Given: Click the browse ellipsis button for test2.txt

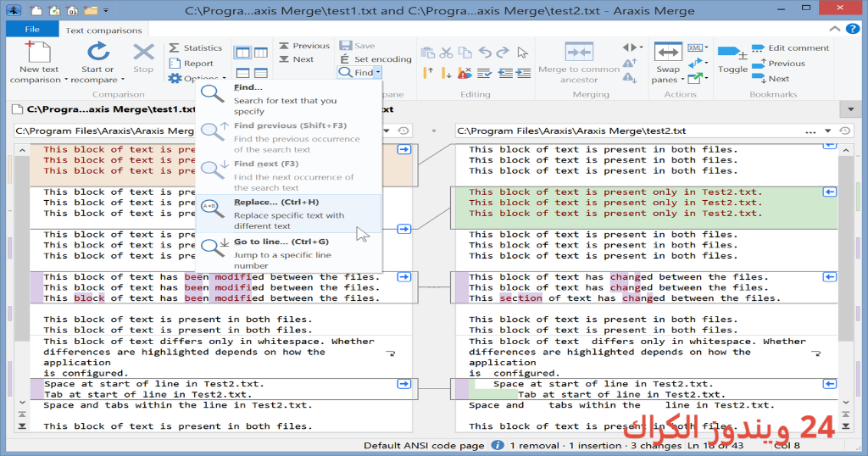Looking at the screenshot, I should click(810, 131).
